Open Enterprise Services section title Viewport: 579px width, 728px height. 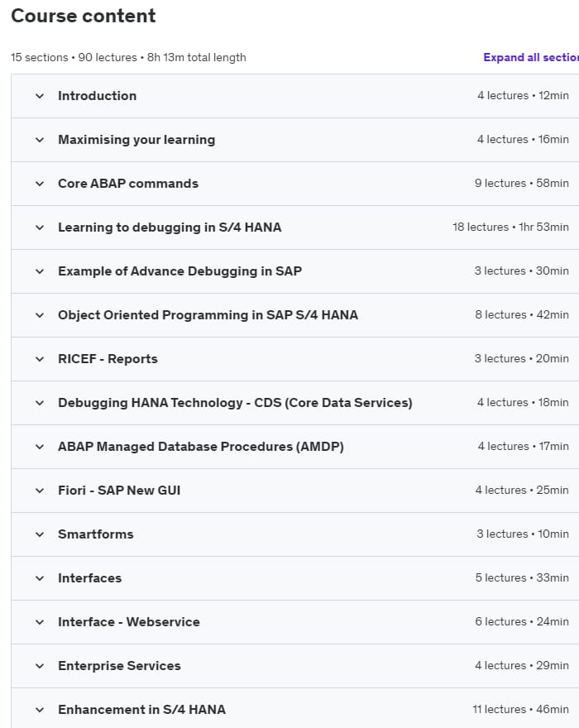(x=119, y=666)
